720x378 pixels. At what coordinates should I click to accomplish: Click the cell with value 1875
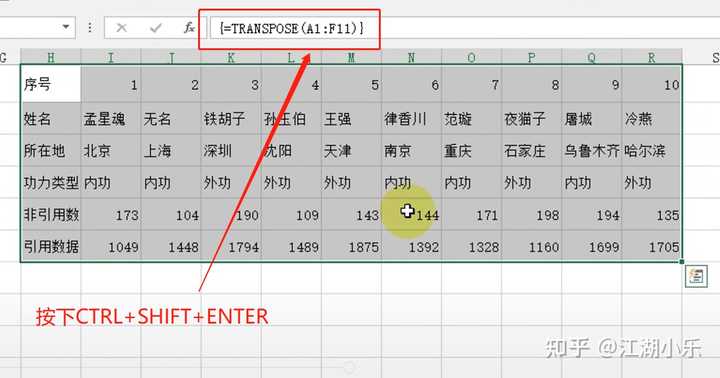coord(351,246)
